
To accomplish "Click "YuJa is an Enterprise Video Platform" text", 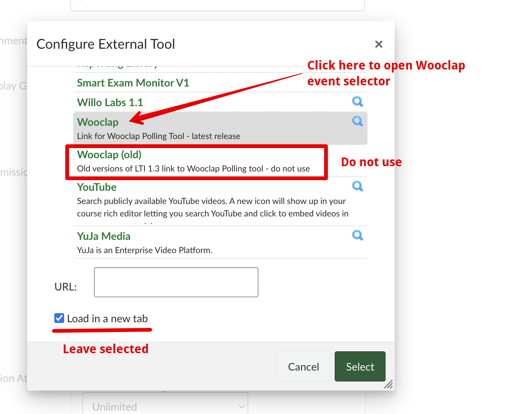I will tap(145, 250).
